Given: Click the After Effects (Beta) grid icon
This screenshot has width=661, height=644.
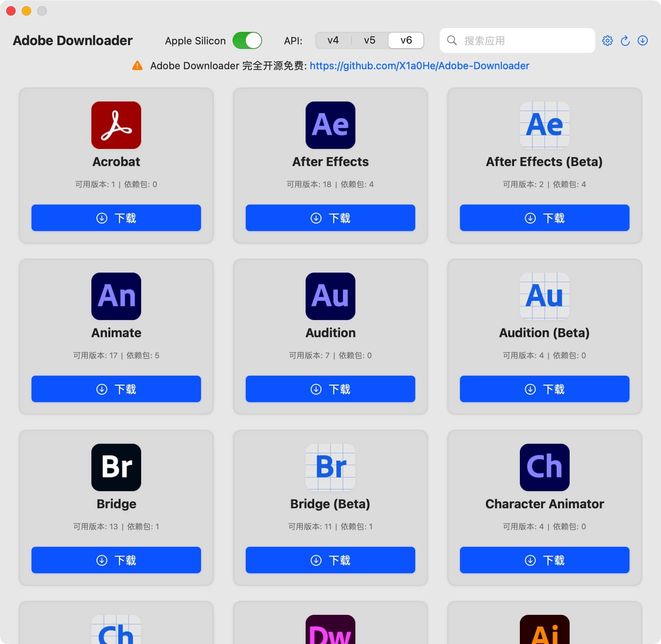Looking at the screenshot, I should [544, 125].
